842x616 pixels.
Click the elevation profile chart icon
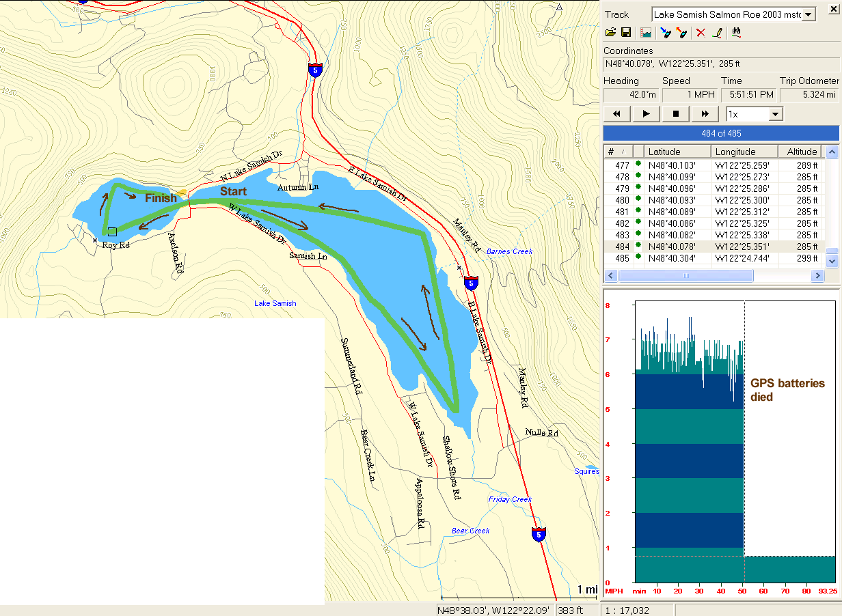click(644, 32)
